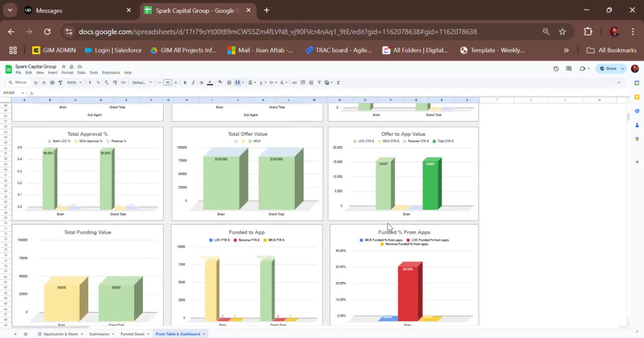Open the Format menu

(68, 73)
